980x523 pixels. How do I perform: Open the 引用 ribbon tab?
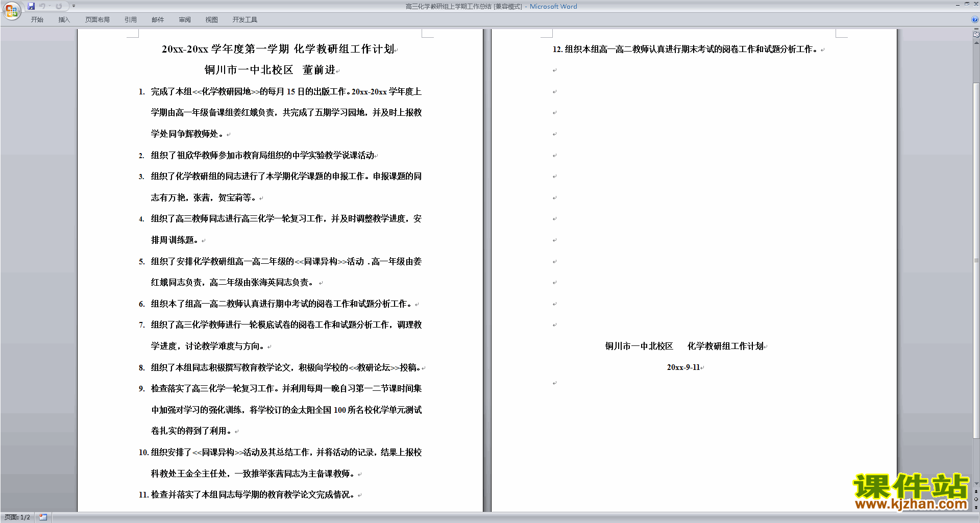[x=130, y=19]
